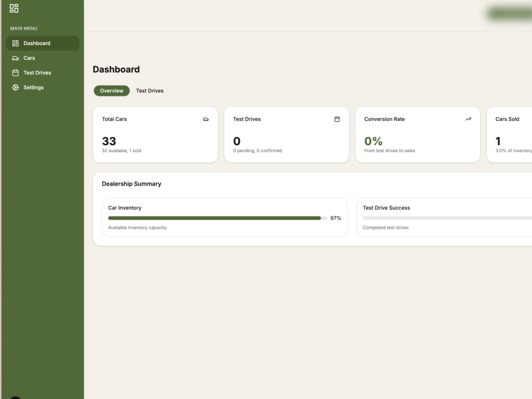
Task: Click the Cars Sold value 1
Action: 498,141
